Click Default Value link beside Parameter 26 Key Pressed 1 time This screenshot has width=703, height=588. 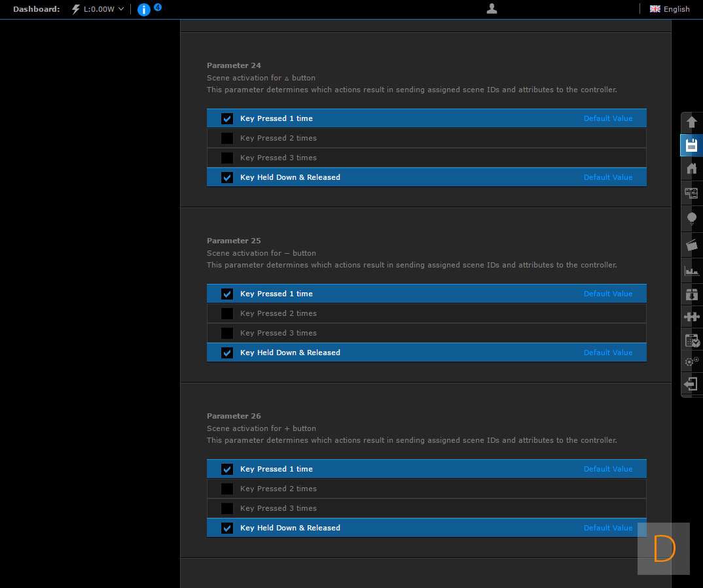click(x=607, y=469)
